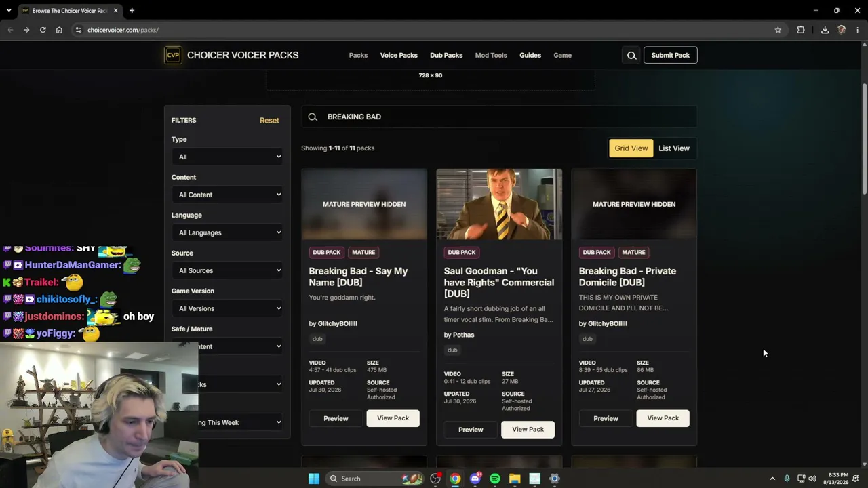
Task: Open Breaking Bad - Private Domicile title
Action: coord(627,277)
